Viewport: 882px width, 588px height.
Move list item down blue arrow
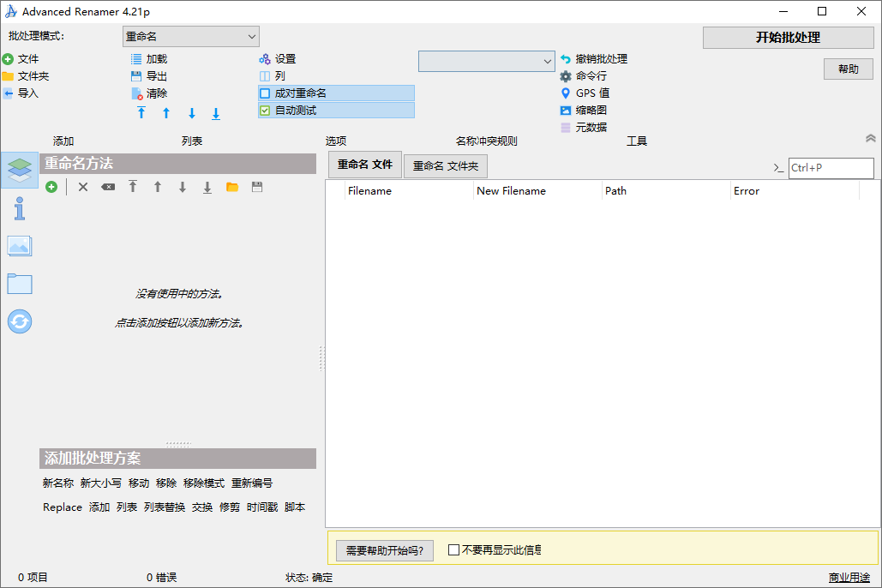click(192, 113)
